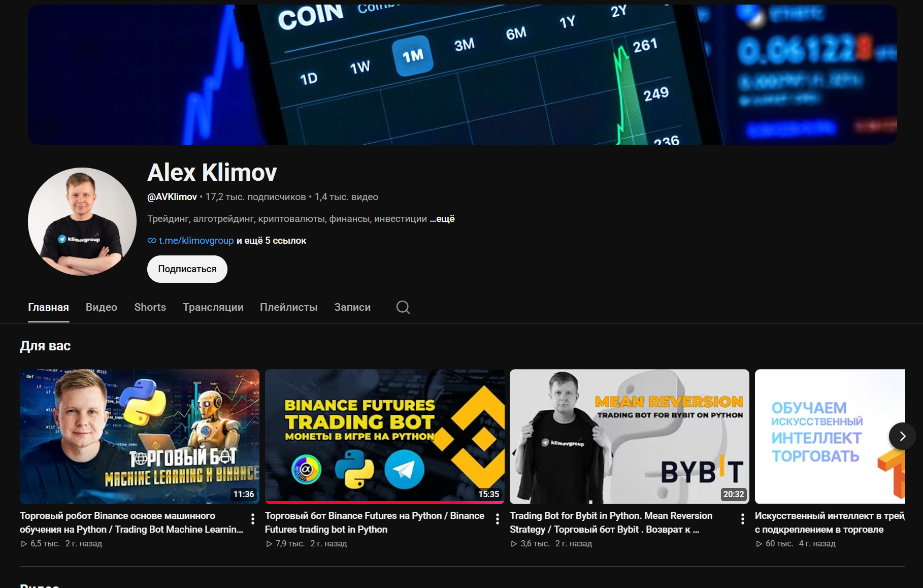
Task: Open the Binance machine learning bot video title
Action: (131, 522)
